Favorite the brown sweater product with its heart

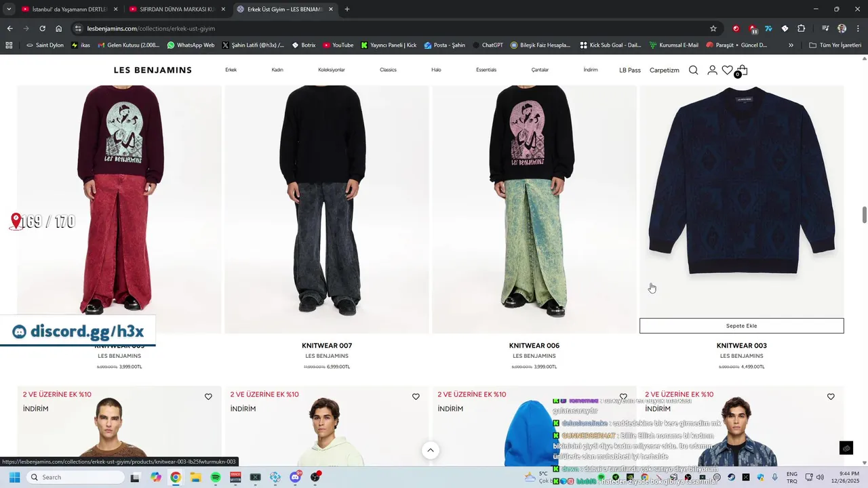(x=208, y=396)
